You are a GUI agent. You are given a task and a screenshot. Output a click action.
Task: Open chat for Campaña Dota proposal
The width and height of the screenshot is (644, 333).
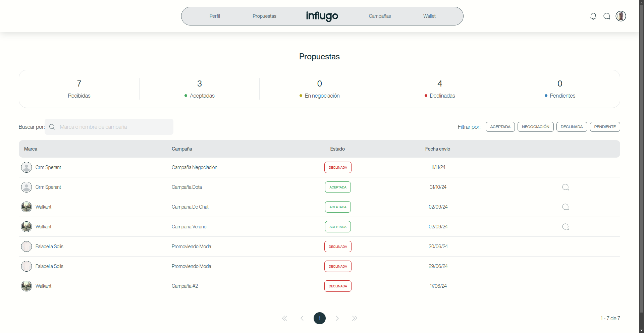tap(565, 187)
